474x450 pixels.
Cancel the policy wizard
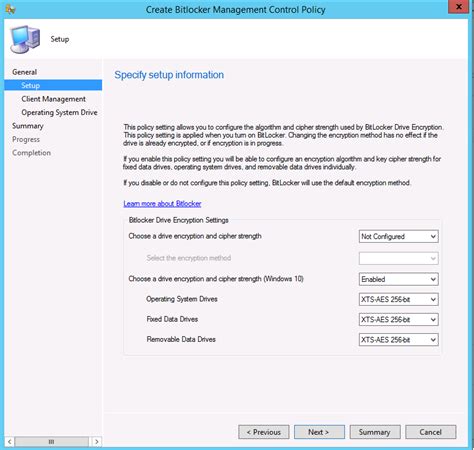(430, 432)
